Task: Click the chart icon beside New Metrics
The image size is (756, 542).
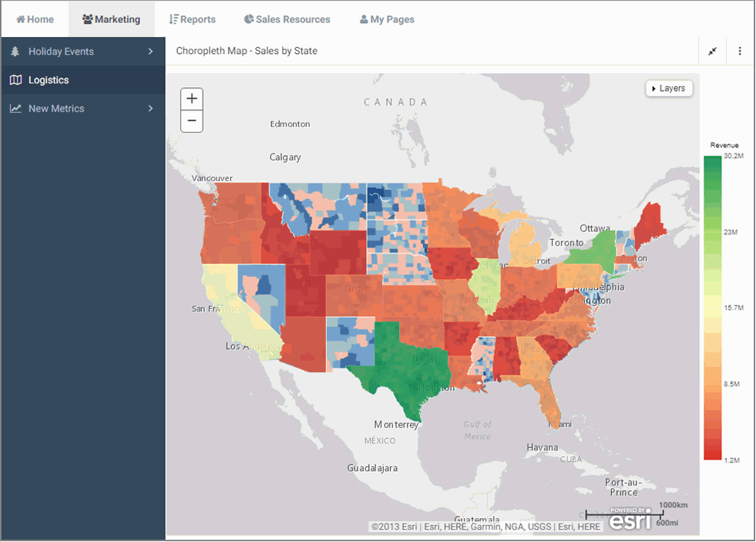Action: click(15, 109)
